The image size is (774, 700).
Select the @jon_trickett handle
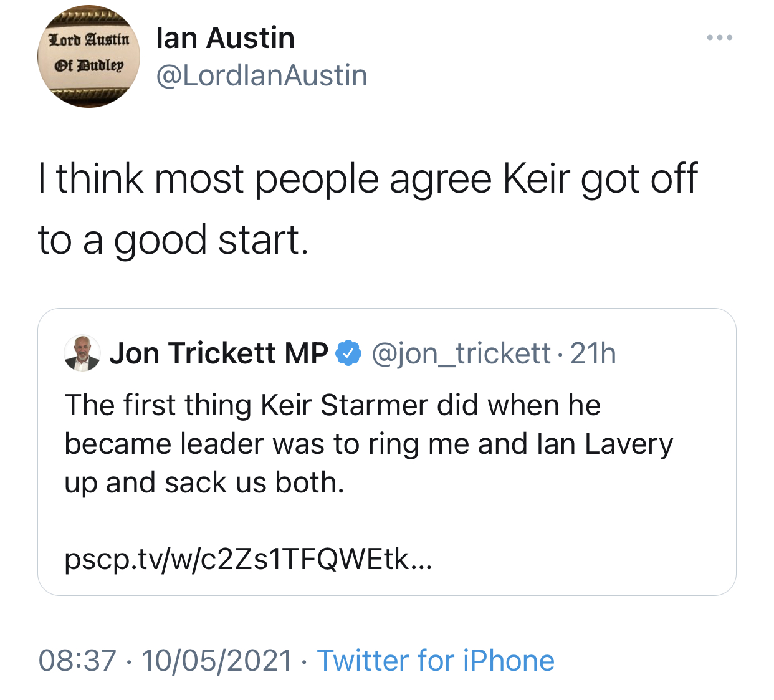coord(461,353)
